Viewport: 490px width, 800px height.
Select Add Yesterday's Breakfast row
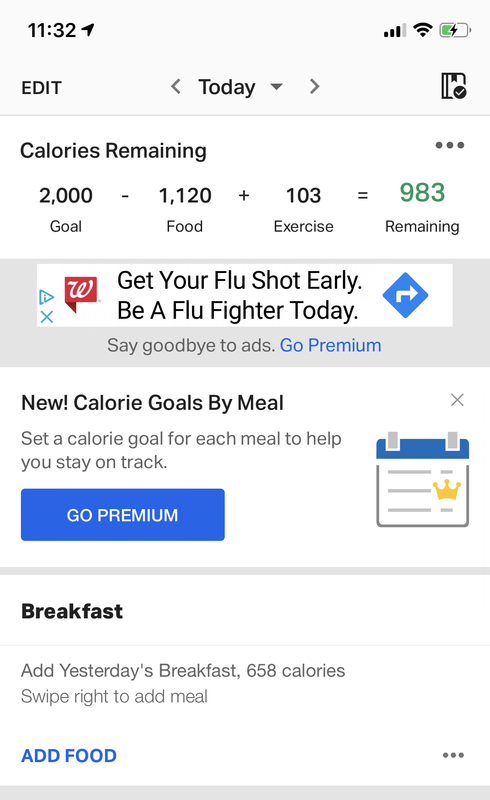point(245,683)
